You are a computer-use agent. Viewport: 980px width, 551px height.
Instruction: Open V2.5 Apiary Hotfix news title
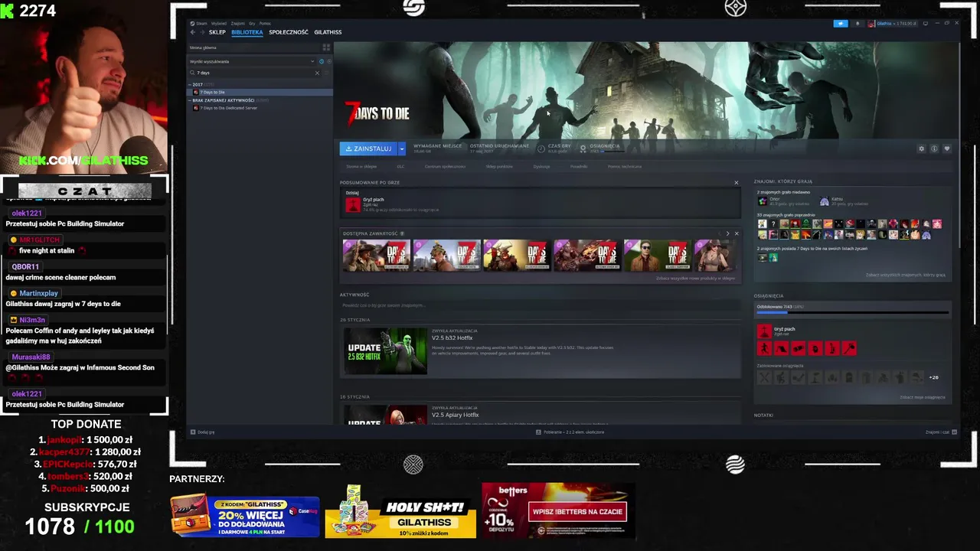[x=456, y=415]
